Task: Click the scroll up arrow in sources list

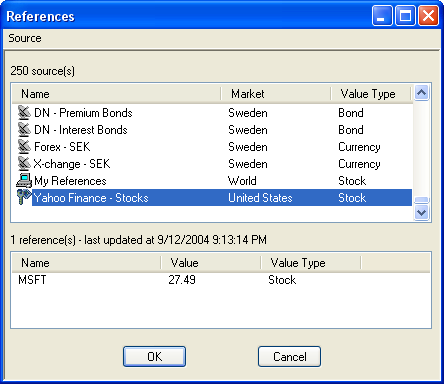Action: pyautogui.click(x=422, y=93)
